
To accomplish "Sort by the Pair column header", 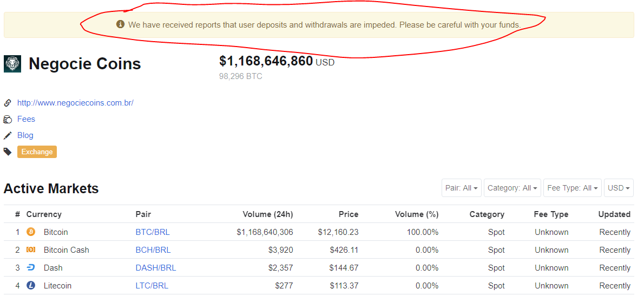I will (143, 214).
